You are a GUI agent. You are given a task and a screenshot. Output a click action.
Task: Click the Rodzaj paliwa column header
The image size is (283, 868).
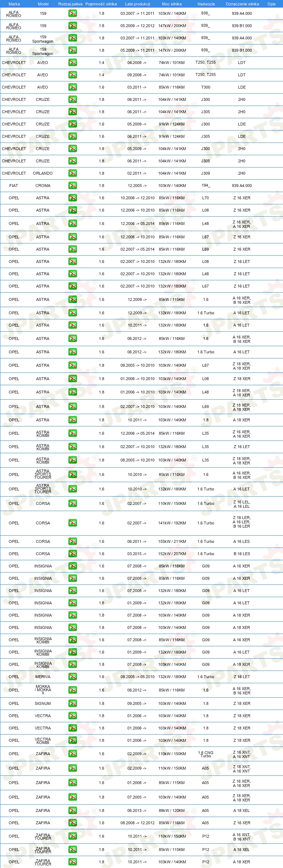[x=70, y=4]
